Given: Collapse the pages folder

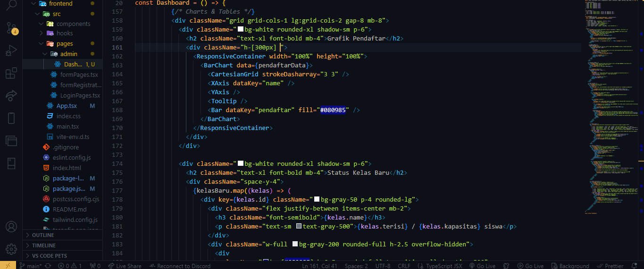Looking at the screenshot, I should (x=65, y=44).
